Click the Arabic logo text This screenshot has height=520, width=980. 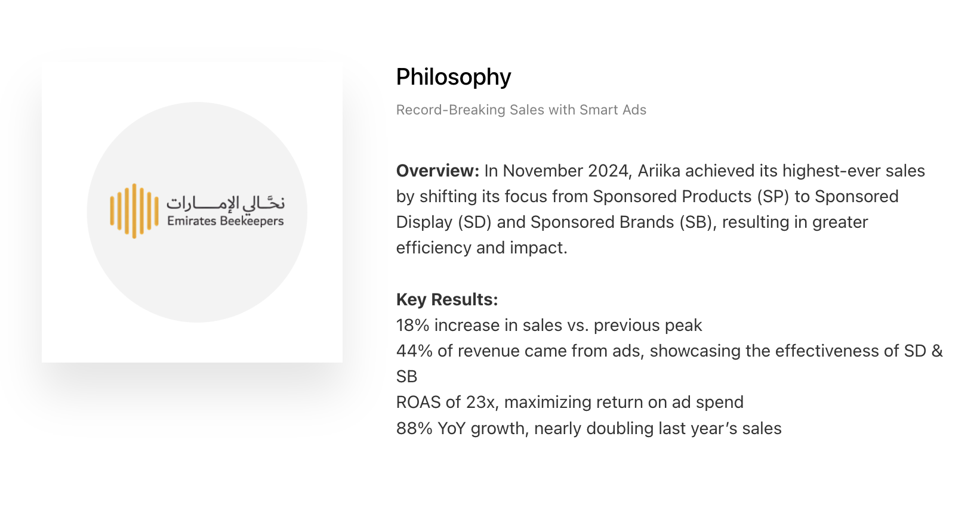(226, 203)
